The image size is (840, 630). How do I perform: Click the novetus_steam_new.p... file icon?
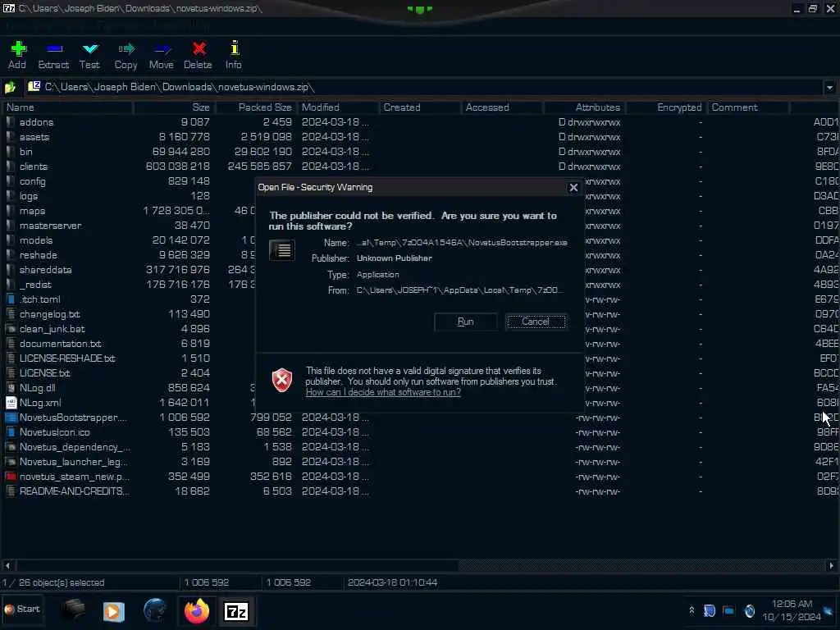(x=11, y=477)
